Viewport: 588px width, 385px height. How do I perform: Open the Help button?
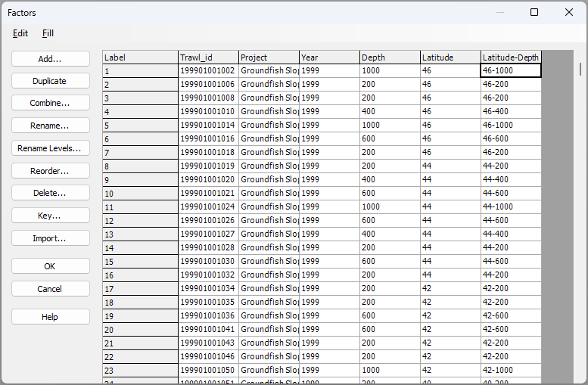50,317
